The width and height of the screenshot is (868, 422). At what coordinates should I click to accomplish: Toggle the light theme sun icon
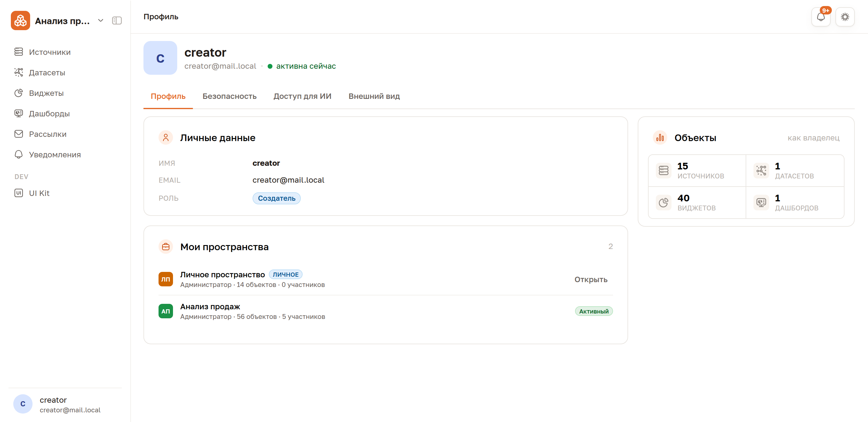click(845, 17)
